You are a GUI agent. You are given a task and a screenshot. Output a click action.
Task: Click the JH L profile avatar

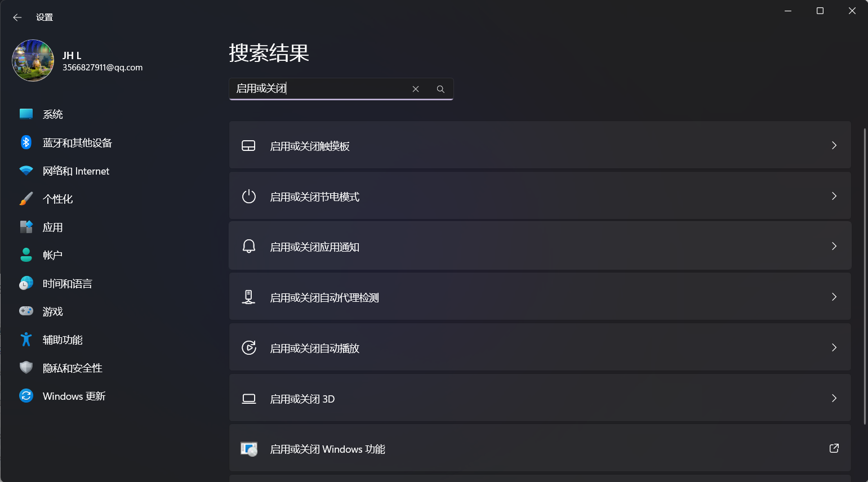pos(33,61)
